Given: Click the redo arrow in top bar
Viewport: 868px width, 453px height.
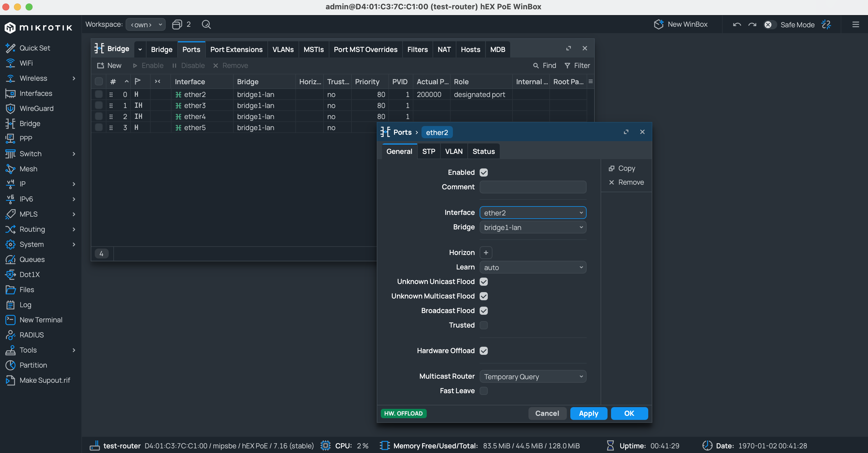Looking at the screenshot, I should click(752, 25).
